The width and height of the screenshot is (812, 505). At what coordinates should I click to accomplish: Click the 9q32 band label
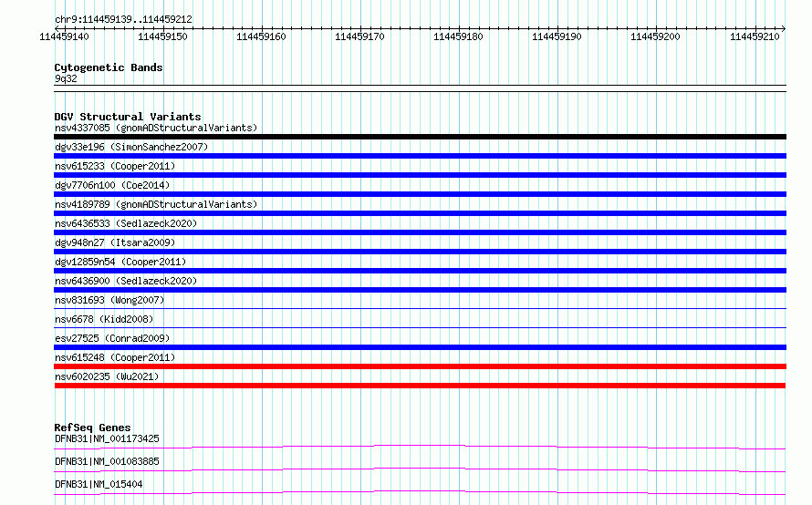tap(66, 78)
